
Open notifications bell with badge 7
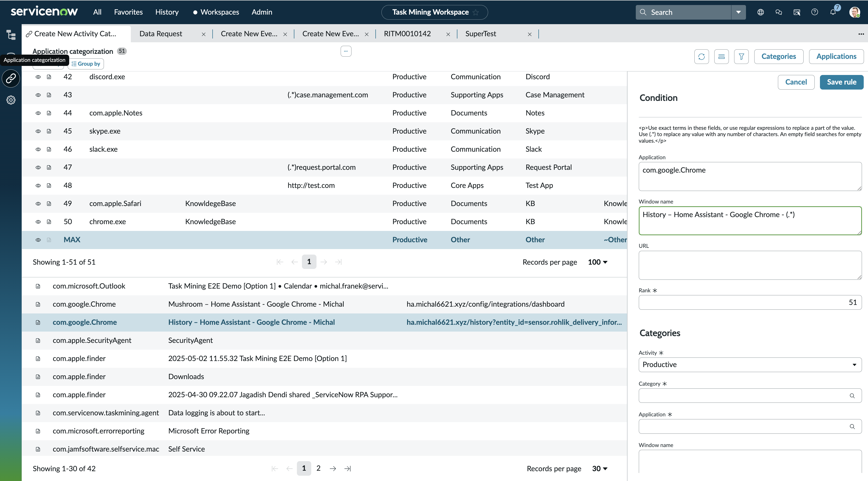pos(833,12)
